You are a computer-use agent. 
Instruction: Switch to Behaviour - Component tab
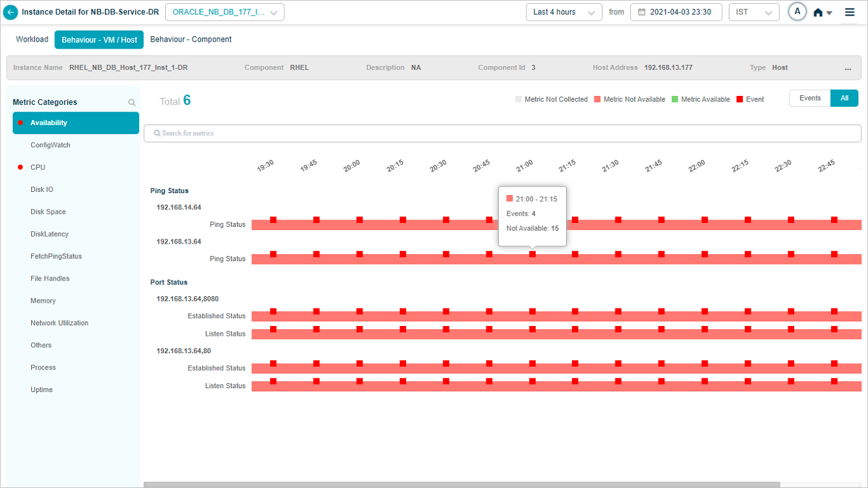tap(190, 40)
